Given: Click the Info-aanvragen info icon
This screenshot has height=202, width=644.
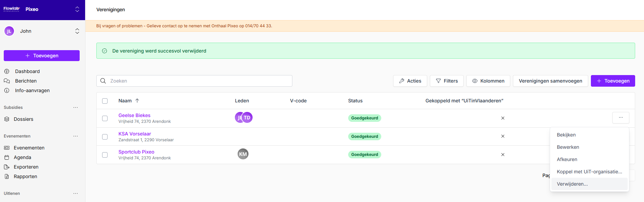Looking at the screenshot, I should click(7, 90).
